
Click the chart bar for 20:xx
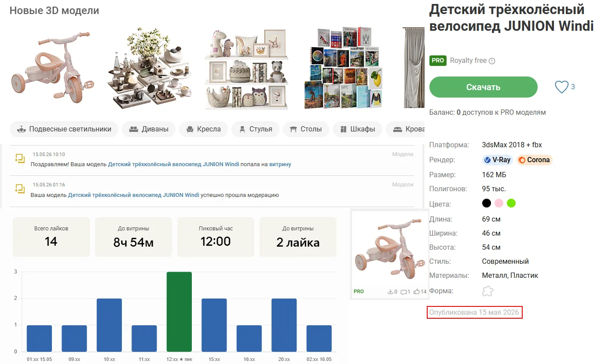pos(284,325)
